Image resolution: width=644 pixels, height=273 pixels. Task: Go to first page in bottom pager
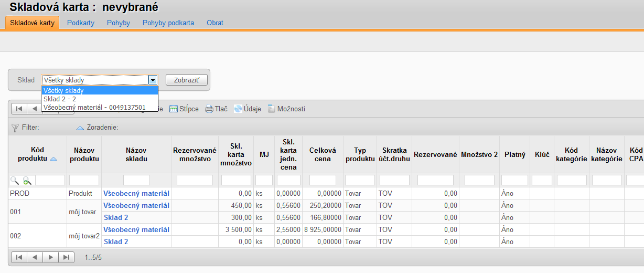coord(19,257)
